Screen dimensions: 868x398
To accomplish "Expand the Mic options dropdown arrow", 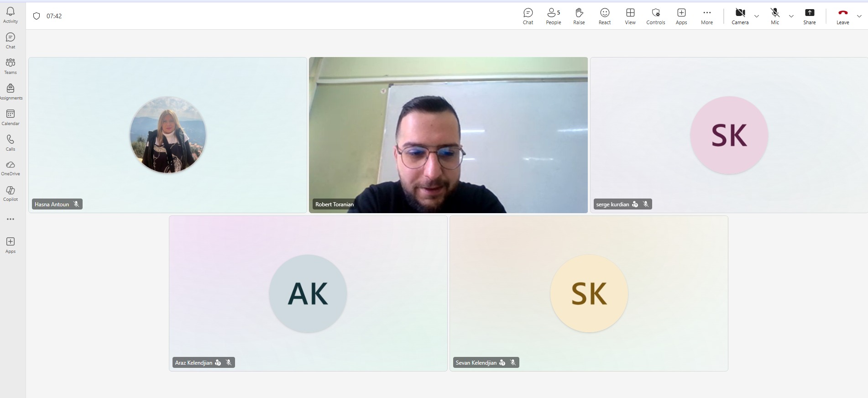I will [x=791, y=16].
